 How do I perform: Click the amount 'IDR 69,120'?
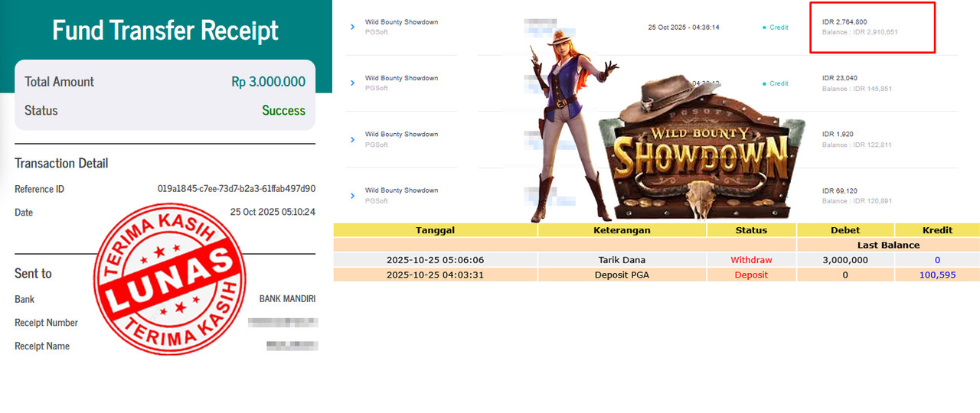(839, 190)
